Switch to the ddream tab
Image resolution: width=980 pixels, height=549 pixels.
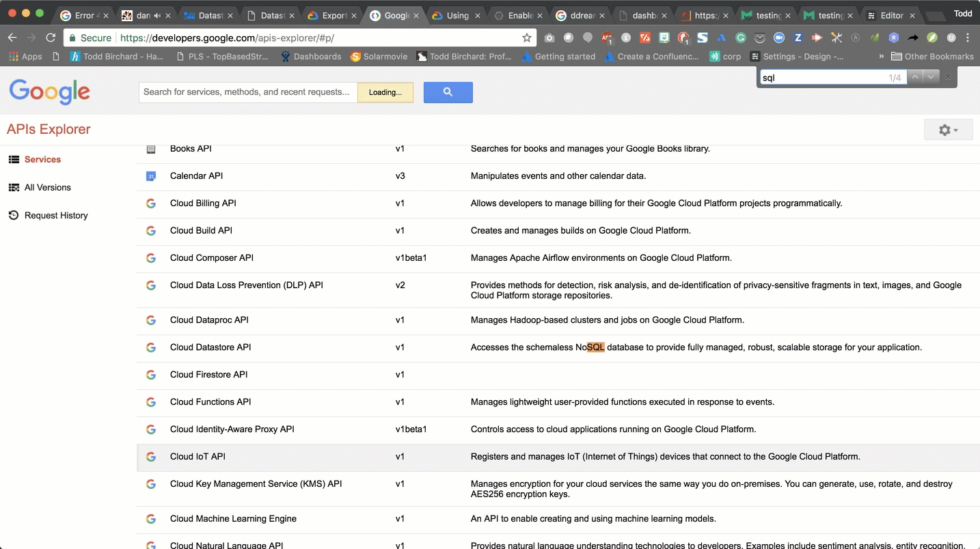tap(582, 15)
